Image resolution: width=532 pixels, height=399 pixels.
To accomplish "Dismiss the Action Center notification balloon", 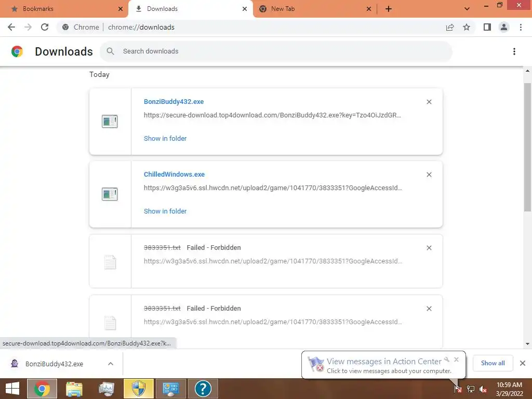I will [456, 360].
